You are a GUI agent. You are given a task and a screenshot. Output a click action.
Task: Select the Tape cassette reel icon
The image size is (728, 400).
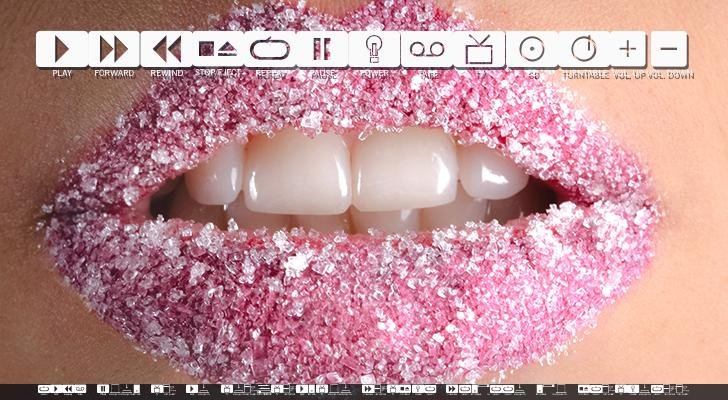(427, 48)
